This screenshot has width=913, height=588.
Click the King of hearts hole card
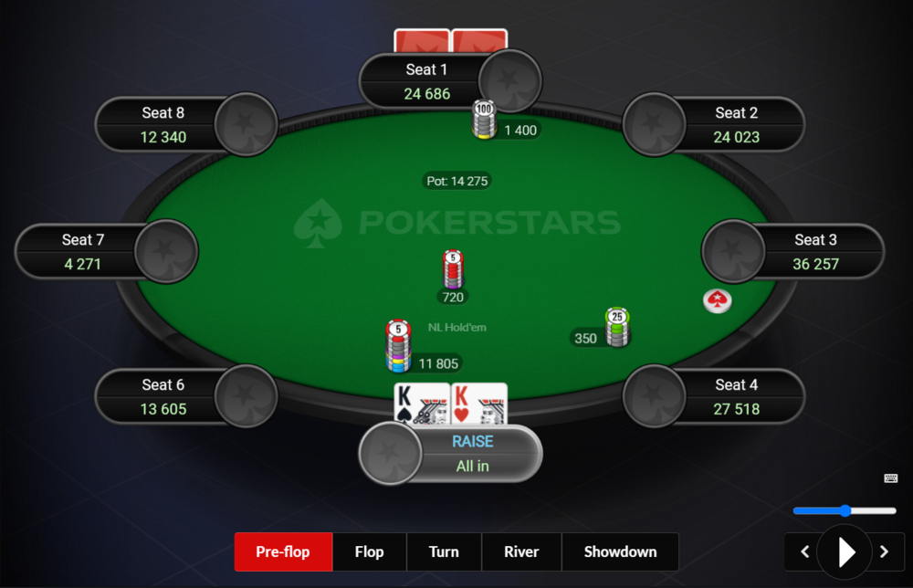coord(479,403)
